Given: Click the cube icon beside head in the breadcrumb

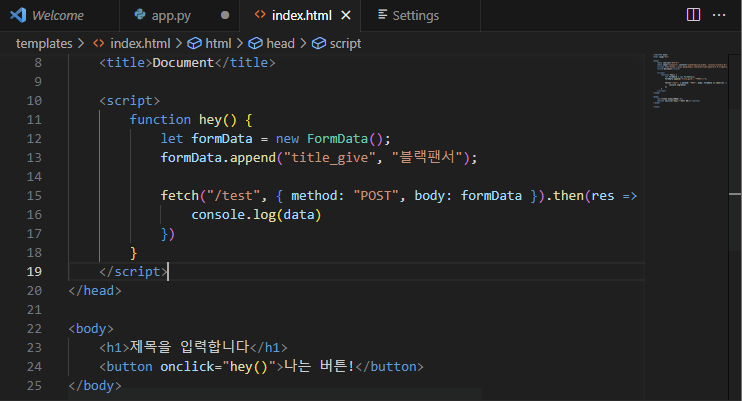Looking at the screenshot, I should tap(256, 44).
